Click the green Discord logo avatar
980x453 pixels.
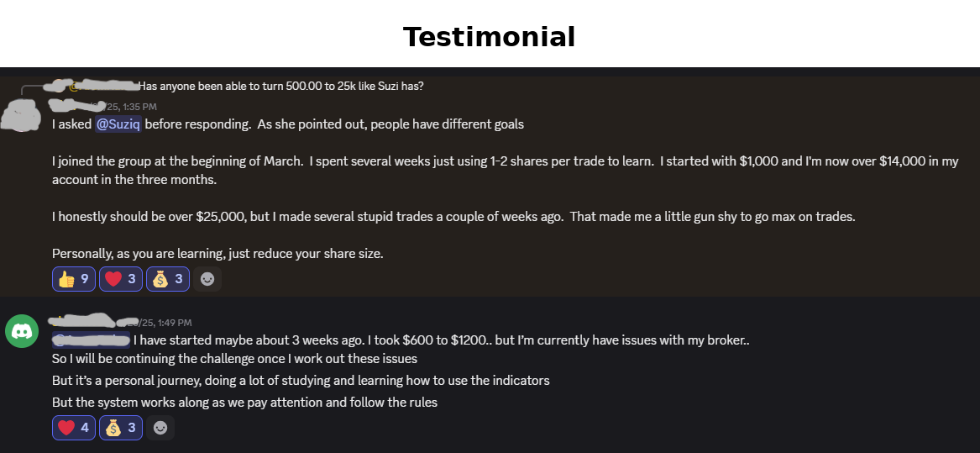[22, 331]
